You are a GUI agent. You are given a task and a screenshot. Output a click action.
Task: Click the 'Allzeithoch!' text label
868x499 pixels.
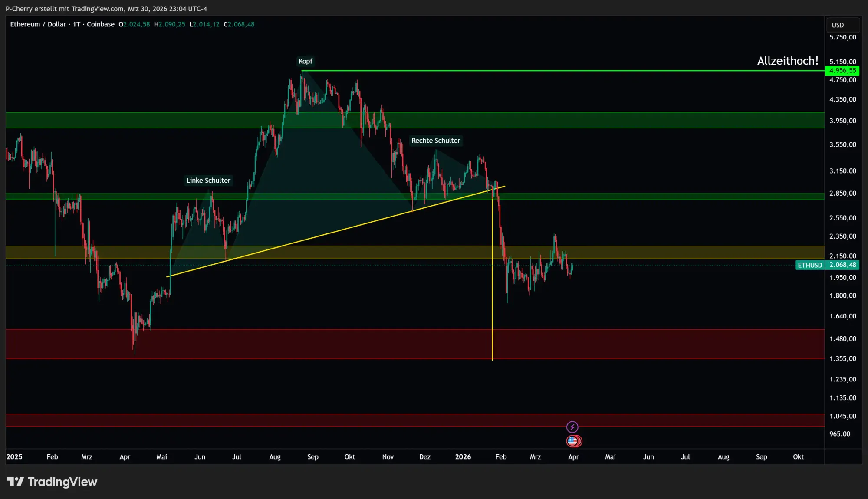tap(787, 61)
